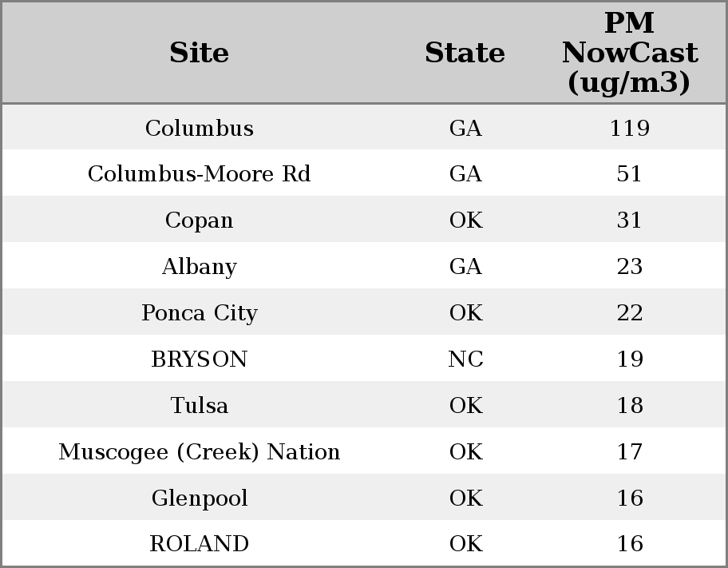This screenshot has height=568, width=728.
Task: Click the NowCast value 19 for BRYSON
Action: [629, 359]
